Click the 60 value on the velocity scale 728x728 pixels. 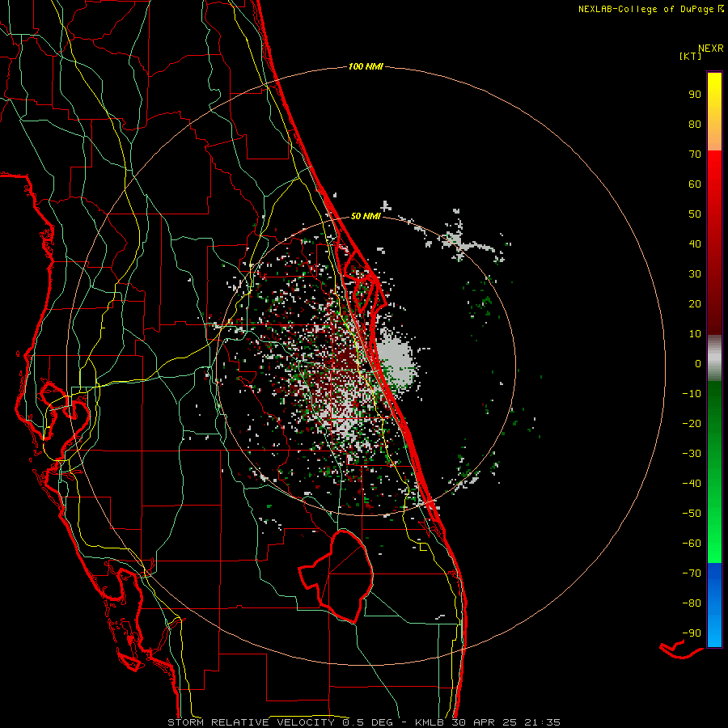pos(695,184)
